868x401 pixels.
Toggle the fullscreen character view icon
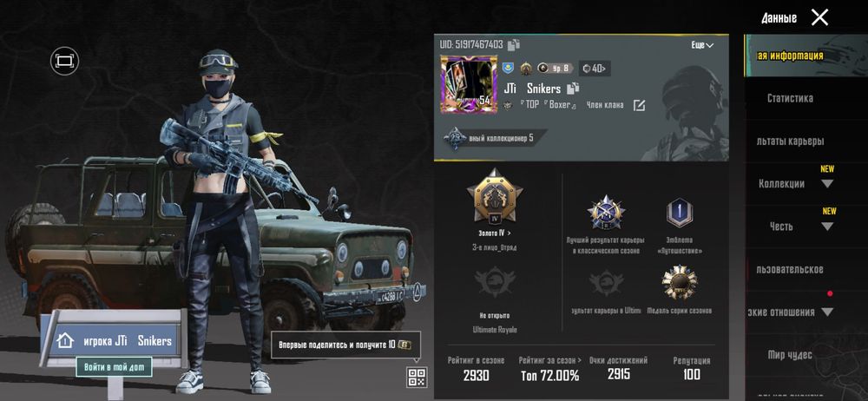(x=65, y=60)
